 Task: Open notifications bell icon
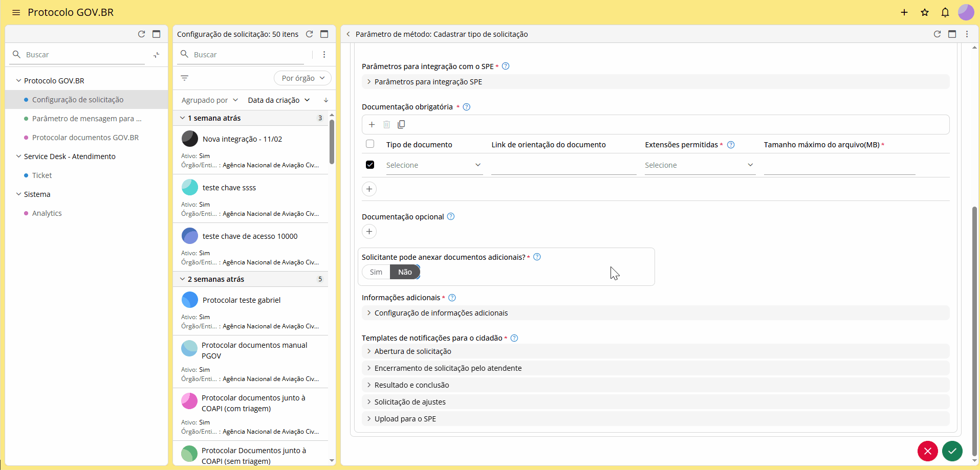pos(945,12)
